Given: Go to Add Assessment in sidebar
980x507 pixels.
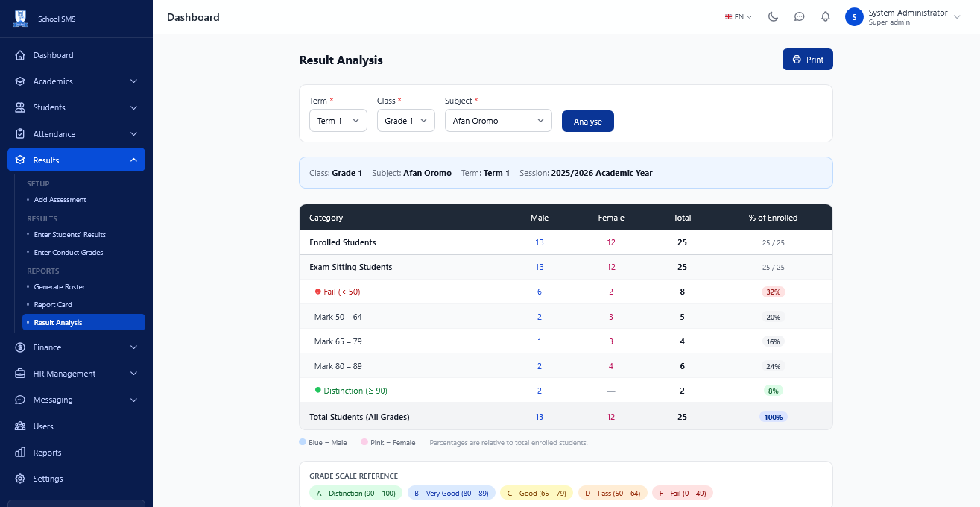Looking at the screenshot, I should pyautogui.click(x=60, y=200).
